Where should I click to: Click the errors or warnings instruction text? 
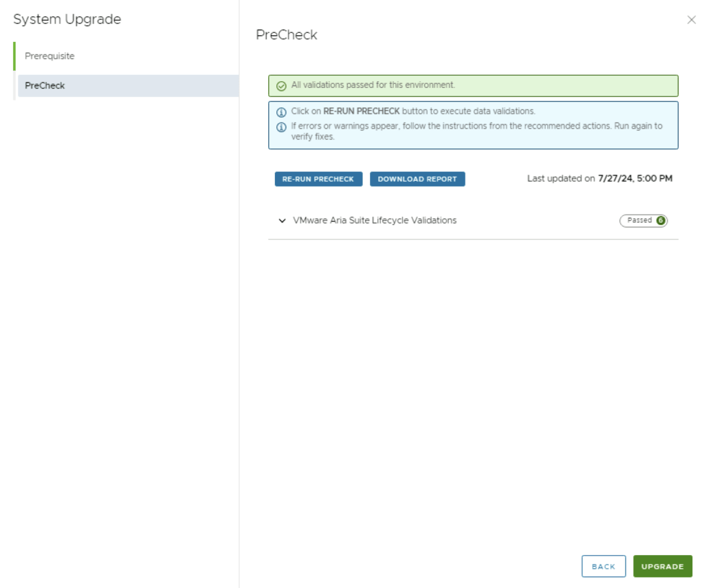pos(476,127)
